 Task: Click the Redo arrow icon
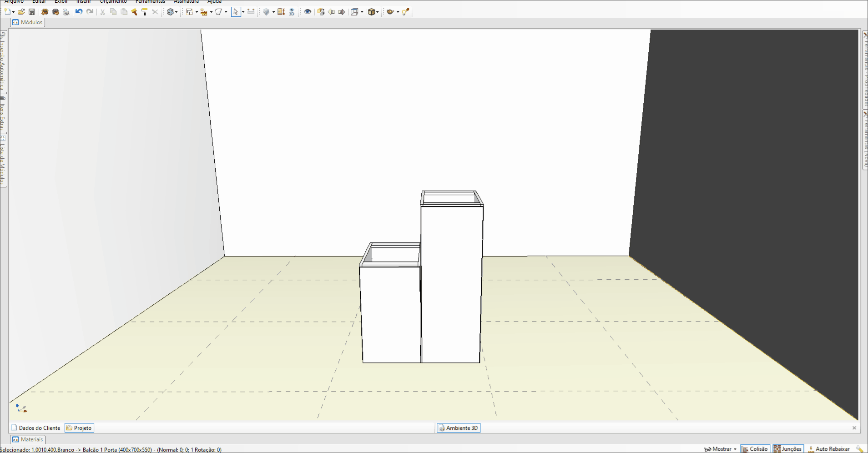coord(90,12)
